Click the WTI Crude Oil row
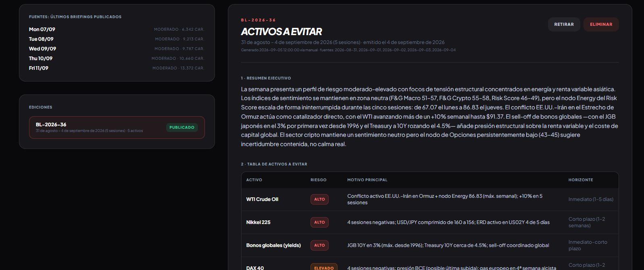 coord(430,199)
